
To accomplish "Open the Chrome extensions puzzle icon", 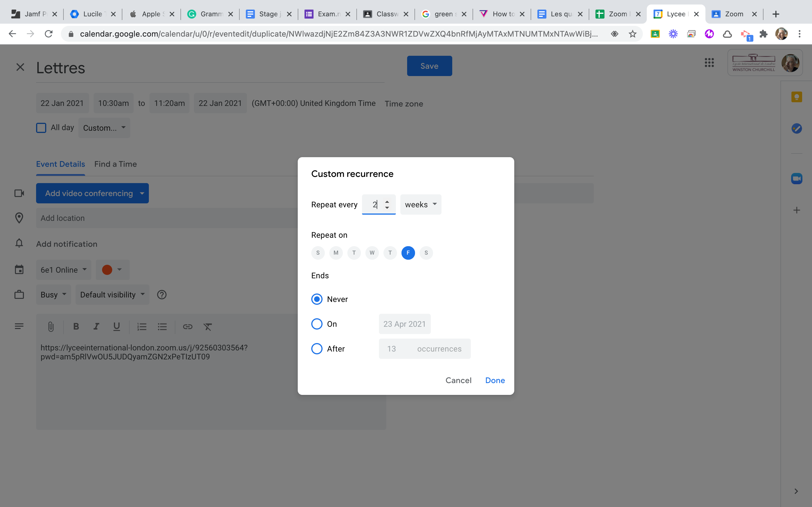I will pos(763,34).
